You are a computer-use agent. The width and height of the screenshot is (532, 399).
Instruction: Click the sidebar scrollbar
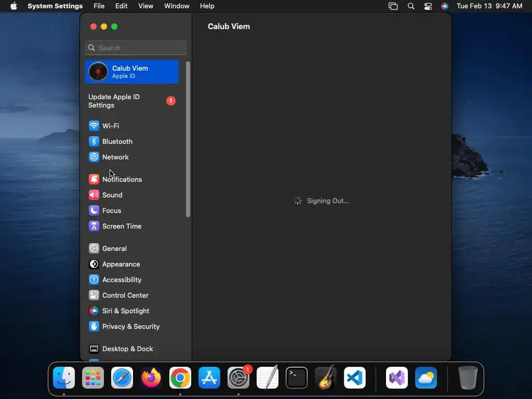tap(188, 139)
